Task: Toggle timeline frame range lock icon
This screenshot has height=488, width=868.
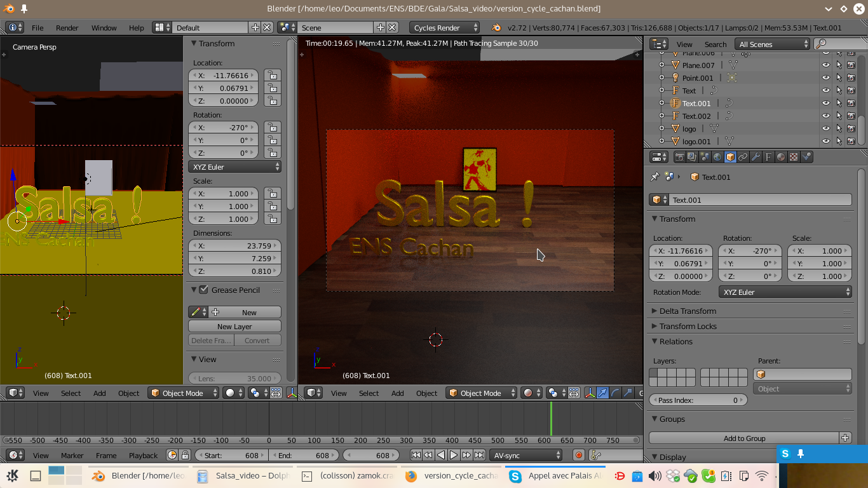Action: click(x=185, y=455)
